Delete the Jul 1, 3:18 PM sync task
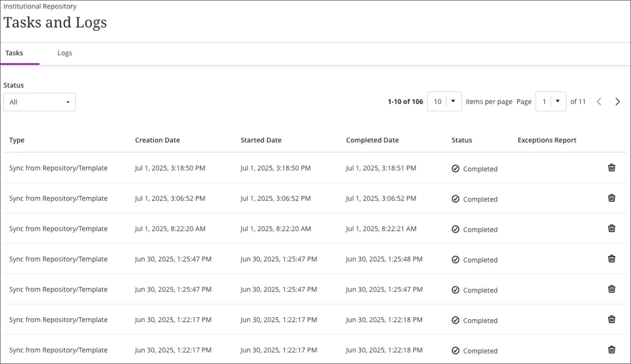 point(611,167)
